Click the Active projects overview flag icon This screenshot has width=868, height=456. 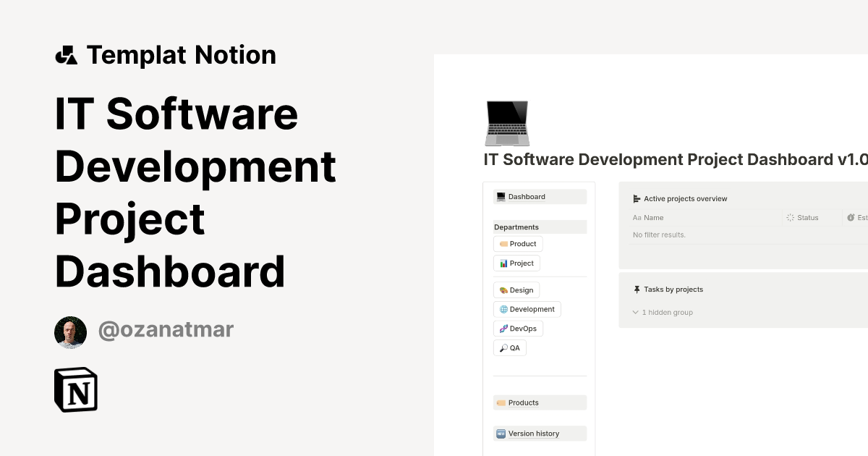pos(637,198)
